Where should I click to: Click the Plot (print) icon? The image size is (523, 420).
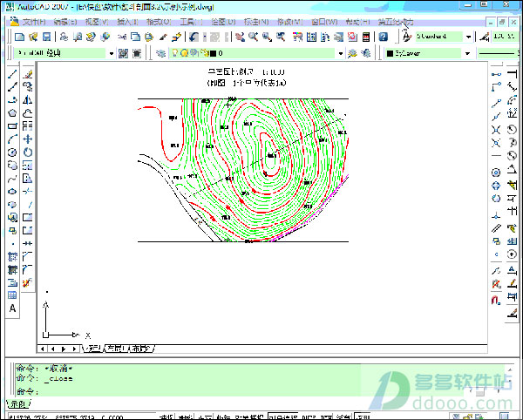tap(64, 37)
